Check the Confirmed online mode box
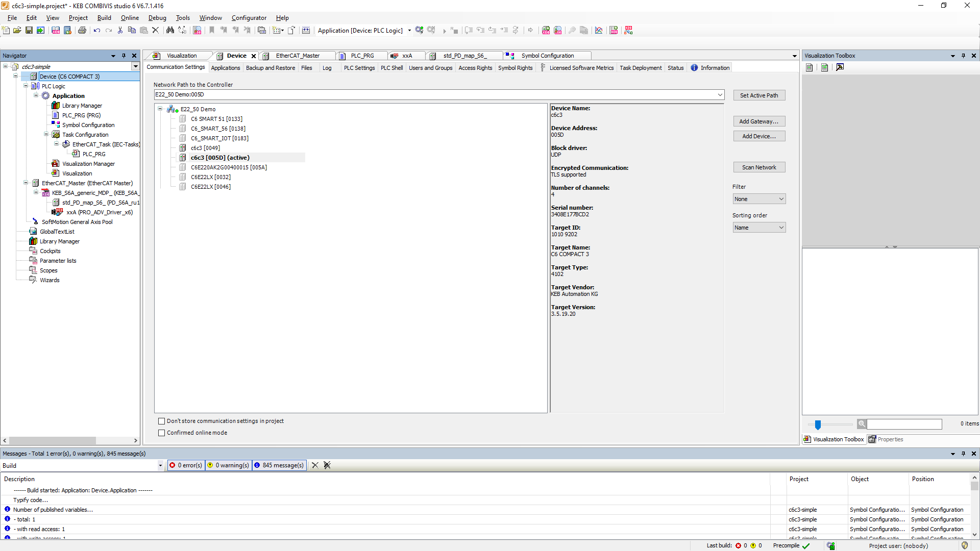The width and height of the screenshot is (980, 551). (x=162, y=433)
